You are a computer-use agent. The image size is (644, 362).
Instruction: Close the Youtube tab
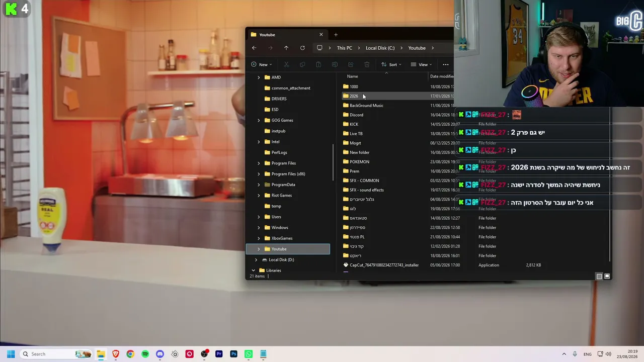click(321, 35)
